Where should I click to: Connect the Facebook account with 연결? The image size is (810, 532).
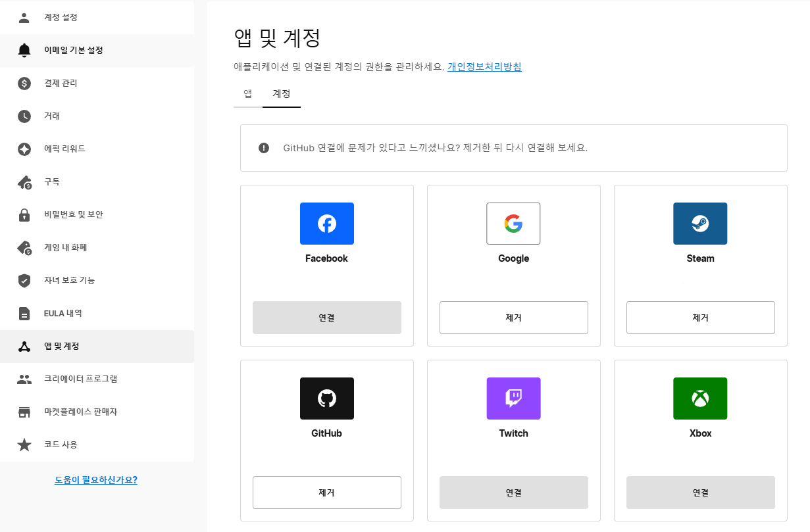[x=327, y=318]
